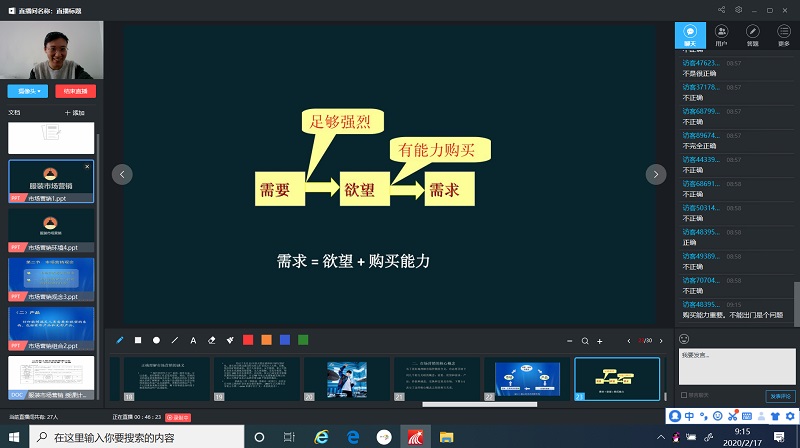Show hidden tray icons chevron
This screenshot has width=800, height=448.
(661, 437)
